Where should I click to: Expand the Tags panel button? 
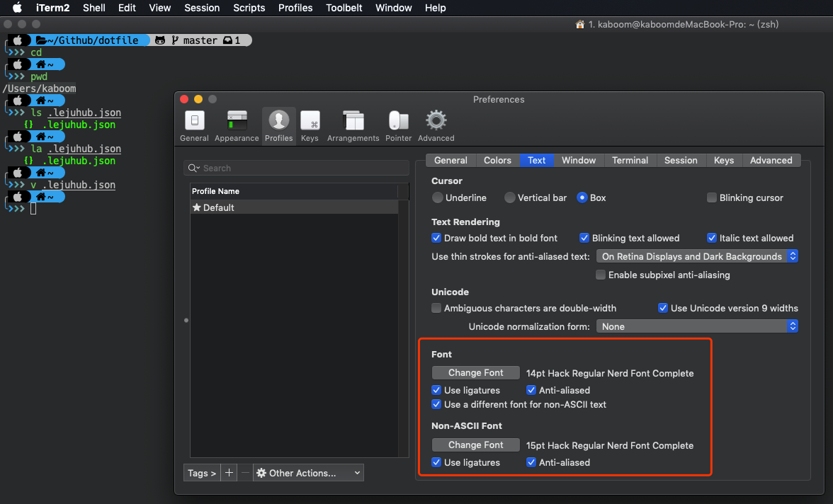coord(202,473)
